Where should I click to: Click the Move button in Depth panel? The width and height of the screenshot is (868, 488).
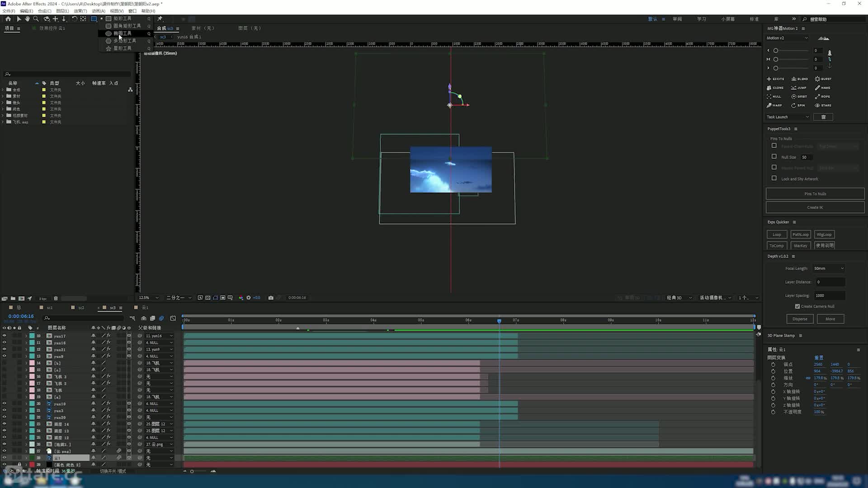pyautogui.click(x=830, y=319)
